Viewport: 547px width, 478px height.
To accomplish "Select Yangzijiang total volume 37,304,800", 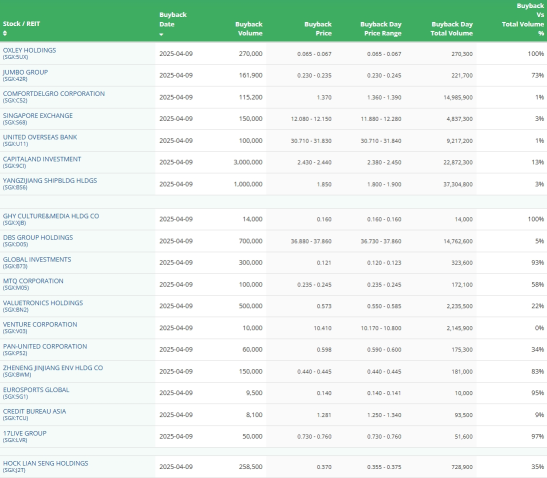I will click(458, 184).
